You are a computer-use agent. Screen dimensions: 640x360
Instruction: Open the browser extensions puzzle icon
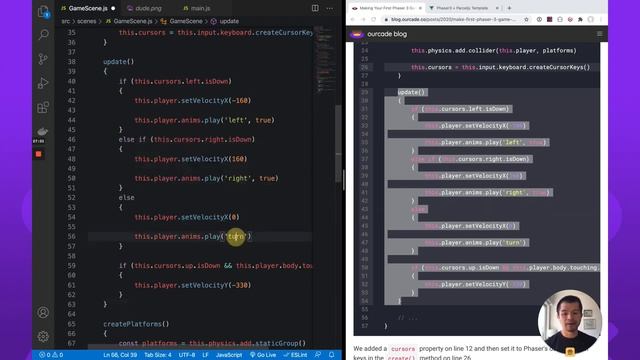(x=580, y=19)
